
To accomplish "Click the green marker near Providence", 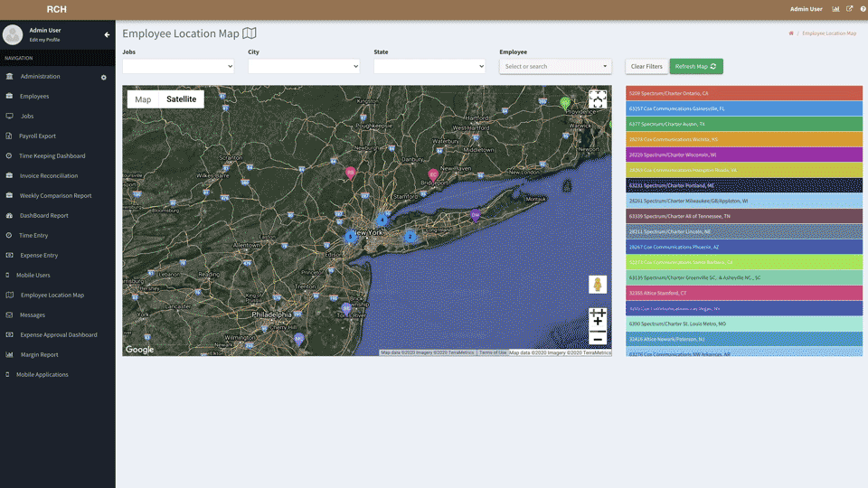I will [x=565, y=103].
